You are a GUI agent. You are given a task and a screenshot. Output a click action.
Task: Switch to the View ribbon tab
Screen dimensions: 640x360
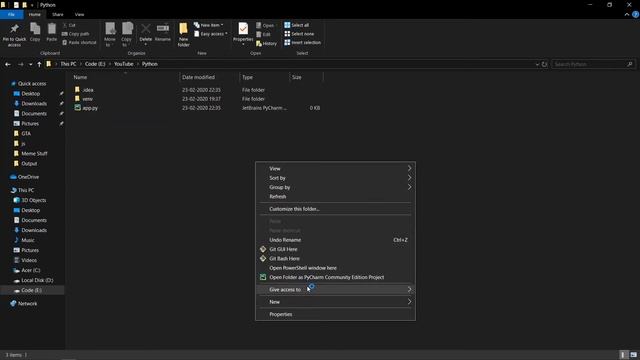click(x=79, y=14)
